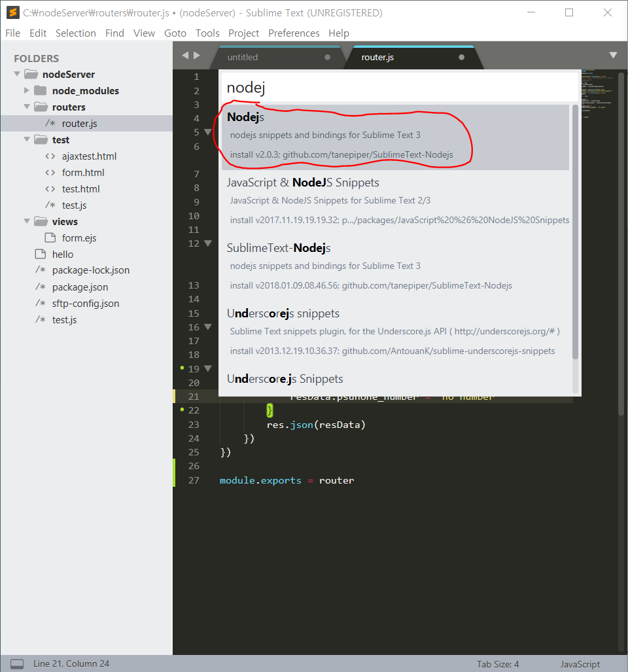628x672 pixels.
Task: Select JavaScript & NodeJS Snippets package
Action: [x=395, y=202]
